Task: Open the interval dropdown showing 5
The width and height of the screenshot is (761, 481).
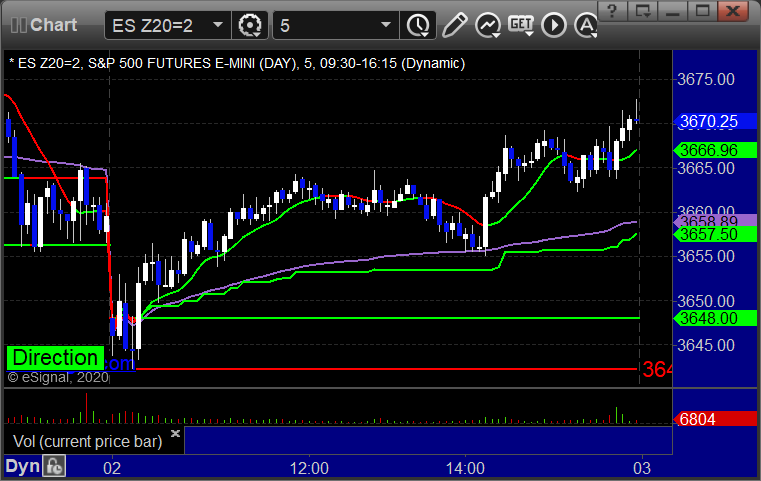Action: coord(335,25)
